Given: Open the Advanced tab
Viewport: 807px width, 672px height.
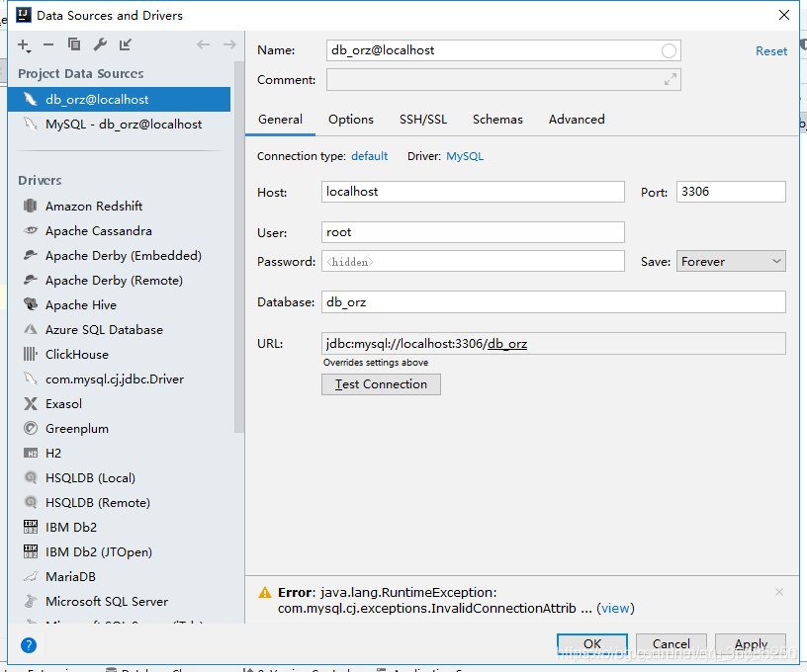Looking at the screenshot, I should coord(577,120).
